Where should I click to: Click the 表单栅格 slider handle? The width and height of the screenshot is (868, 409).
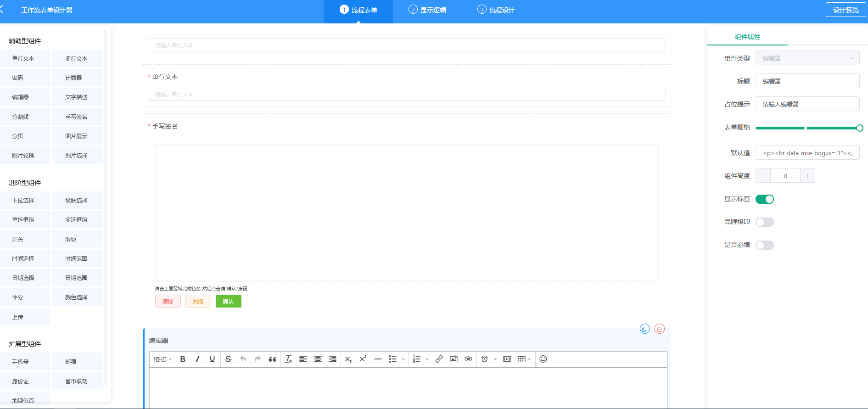pyautogui.click(x=860, y=128)
